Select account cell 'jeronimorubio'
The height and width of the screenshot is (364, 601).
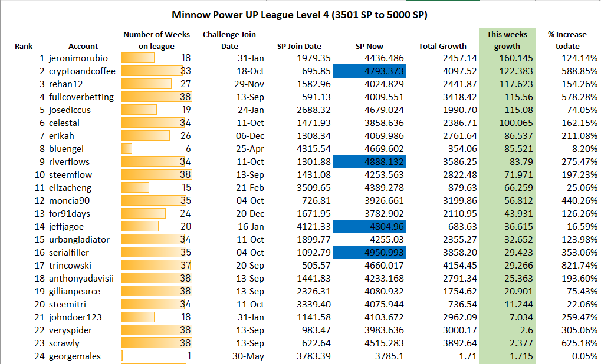point(78,58)
